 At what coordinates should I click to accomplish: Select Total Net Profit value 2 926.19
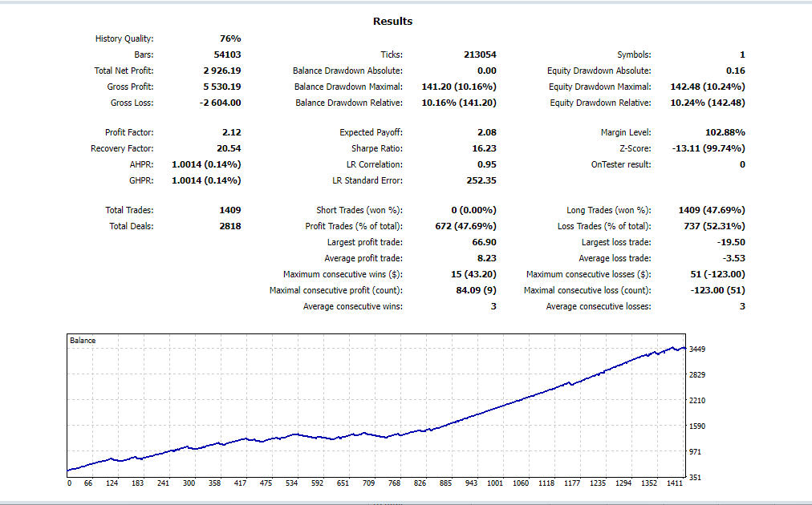pos(222,71)
